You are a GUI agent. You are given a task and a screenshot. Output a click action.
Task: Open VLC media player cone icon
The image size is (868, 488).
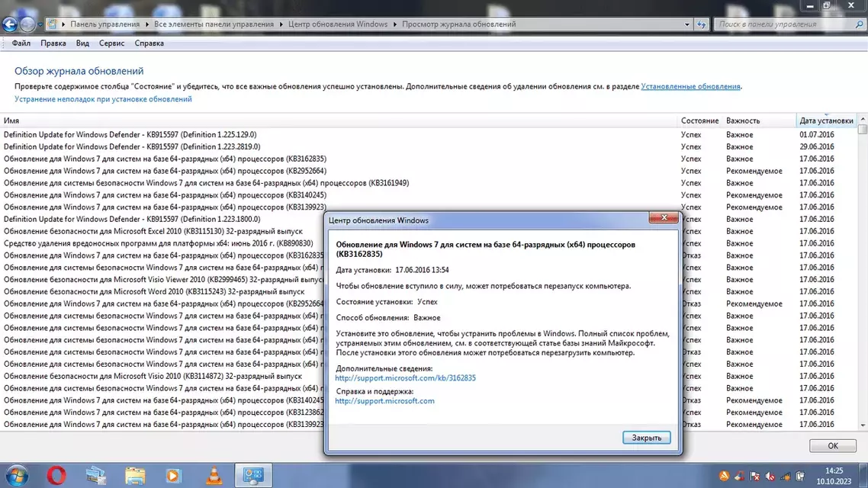(x=214, y=476)
